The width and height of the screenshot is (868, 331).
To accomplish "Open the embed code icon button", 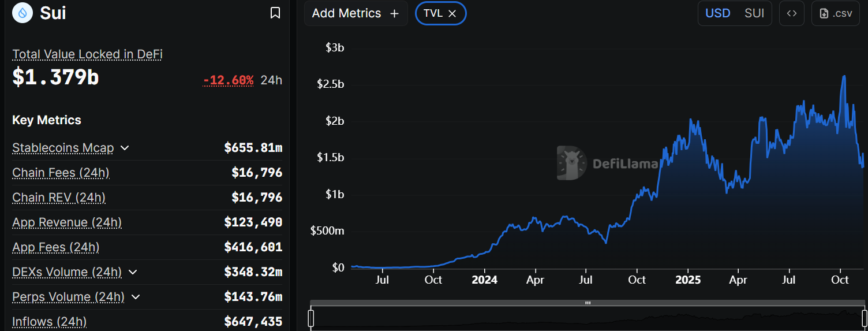I will click(792, 13).
